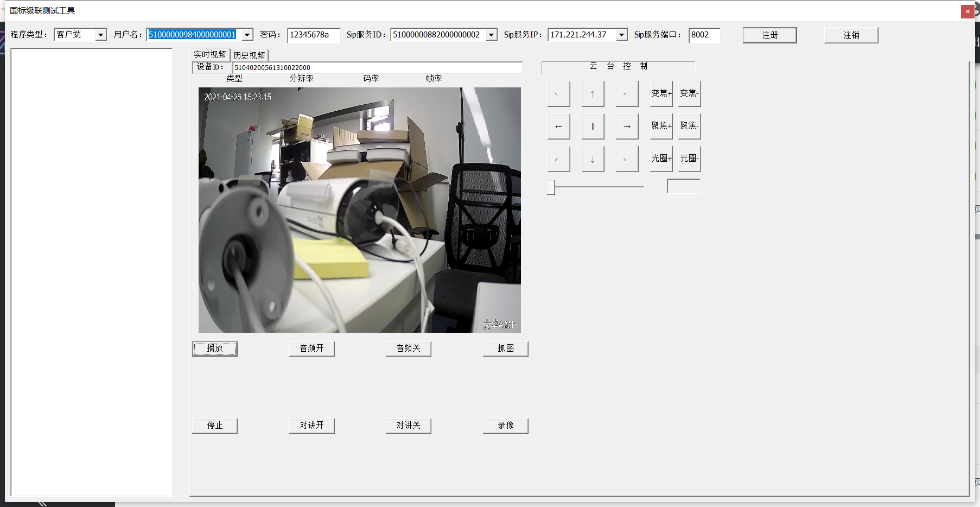Click the 注册 register button
Viewport: 980px width, 507px height.
(769, 35)
